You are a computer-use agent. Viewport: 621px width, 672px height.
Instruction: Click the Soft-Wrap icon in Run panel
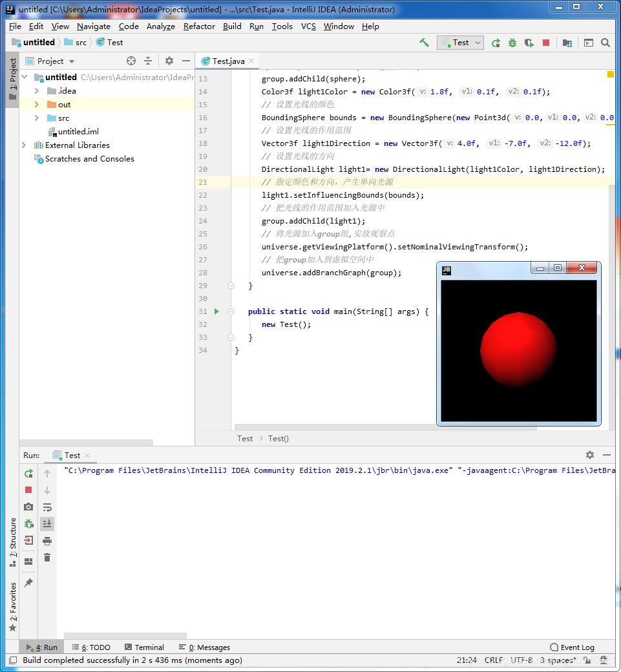pos(47,507)
